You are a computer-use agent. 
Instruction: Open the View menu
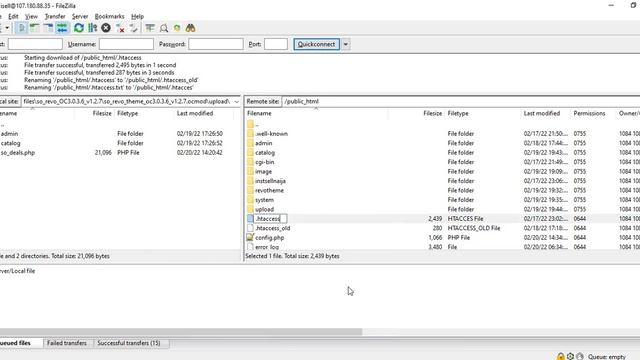[31, 16]
